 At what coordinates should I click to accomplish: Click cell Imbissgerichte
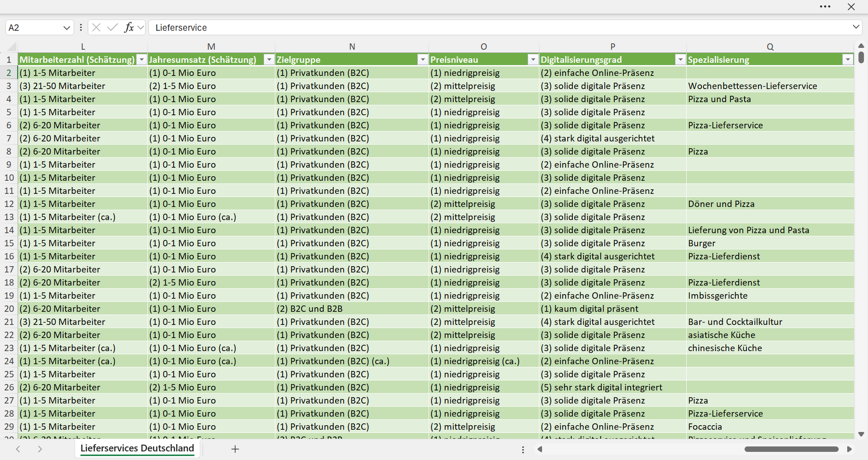(x=770, y=296)
